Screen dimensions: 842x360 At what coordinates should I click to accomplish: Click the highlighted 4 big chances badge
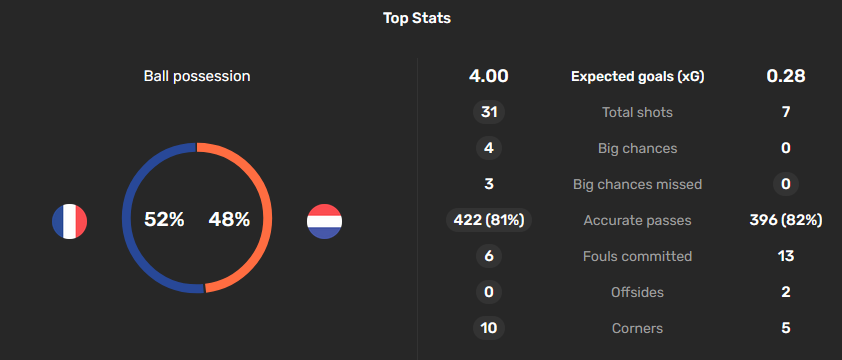click(x=489, y=148)
